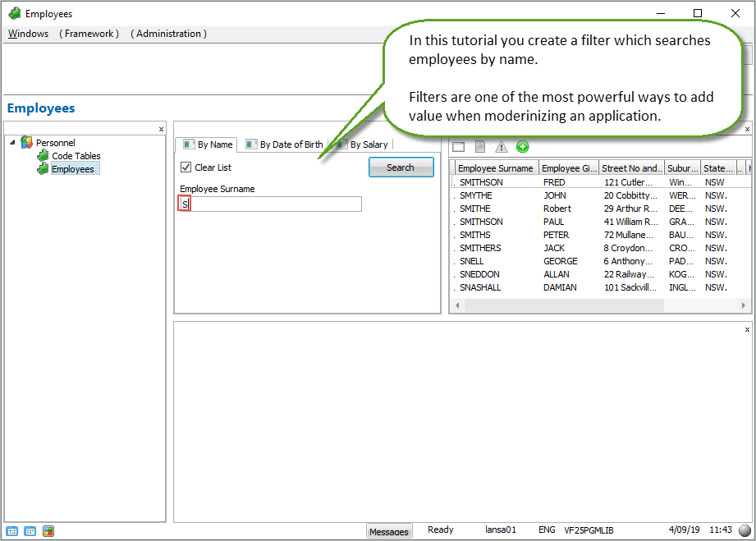Click the INGL... suburb cell
756x541 pixels.
click(682, 287)
